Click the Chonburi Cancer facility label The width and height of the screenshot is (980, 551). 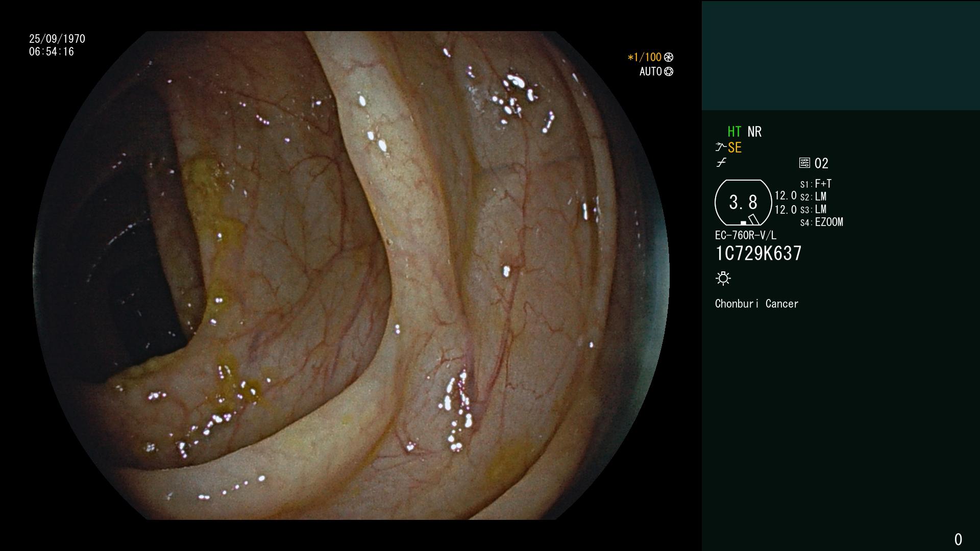(x=756, y=304)
